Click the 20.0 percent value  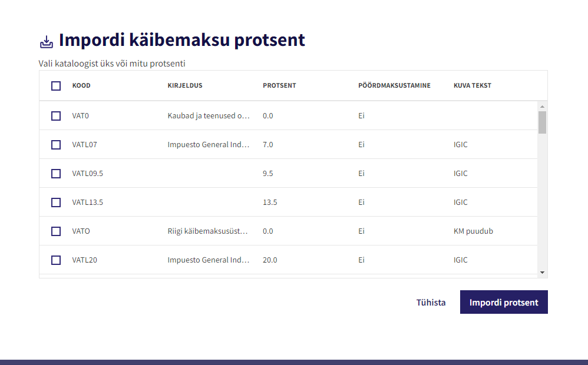tap(270, 260)
